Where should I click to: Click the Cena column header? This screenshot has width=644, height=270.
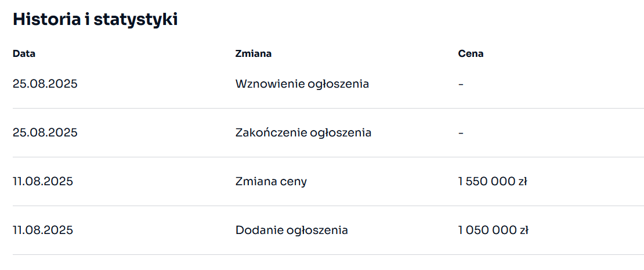tap(471, 53)
